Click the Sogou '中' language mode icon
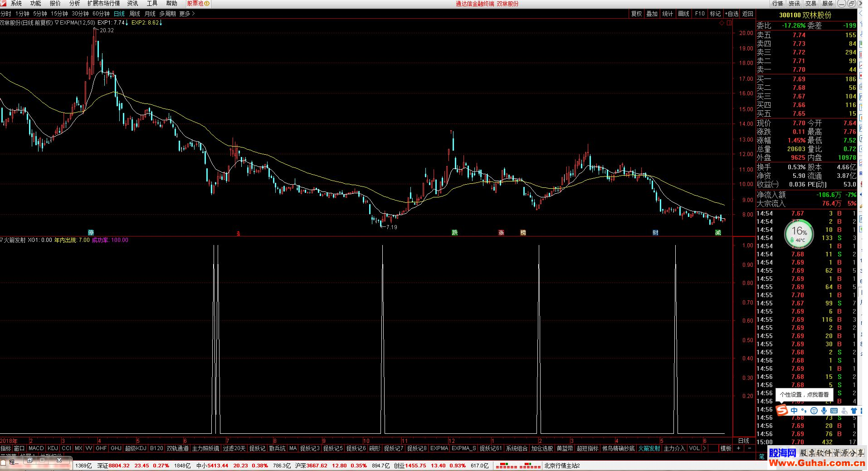This screenshot has height=471, width=868. pos(794,411)
